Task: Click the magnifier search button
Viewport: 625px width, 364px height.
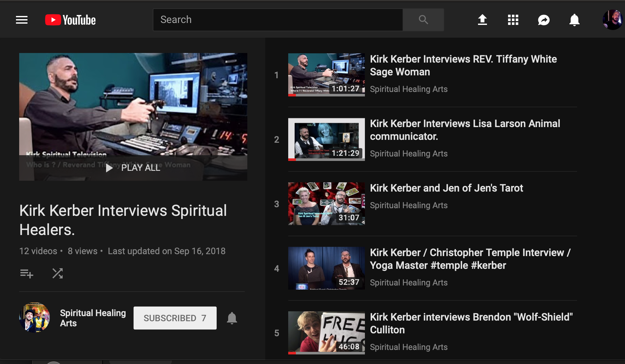Action: point(423,20)
